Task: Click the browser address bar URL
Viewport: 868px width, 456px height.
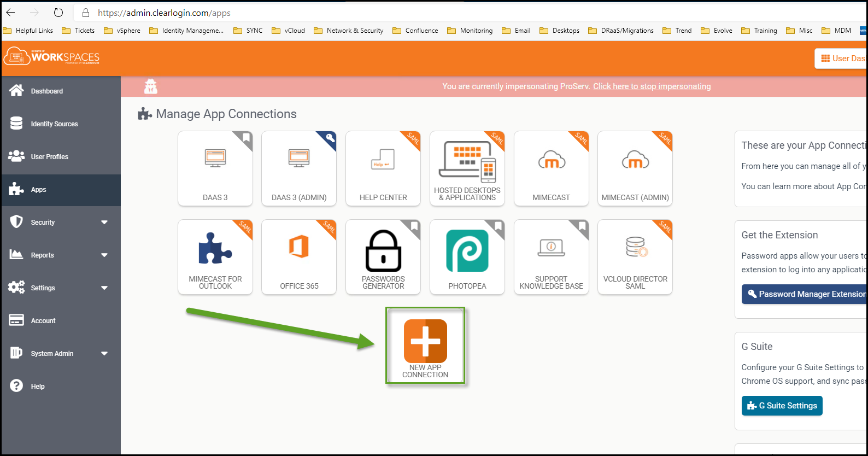Action: pyautogui.click(x=164, y=13)
